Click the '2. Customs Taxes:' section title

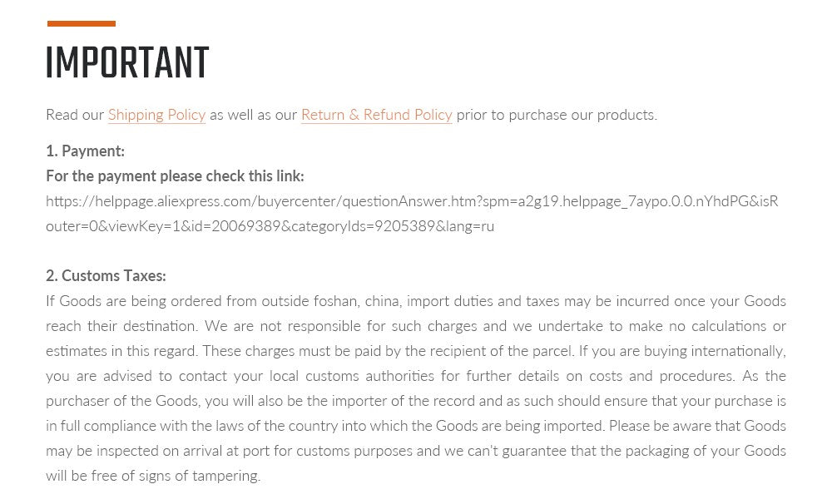point(106,276)
